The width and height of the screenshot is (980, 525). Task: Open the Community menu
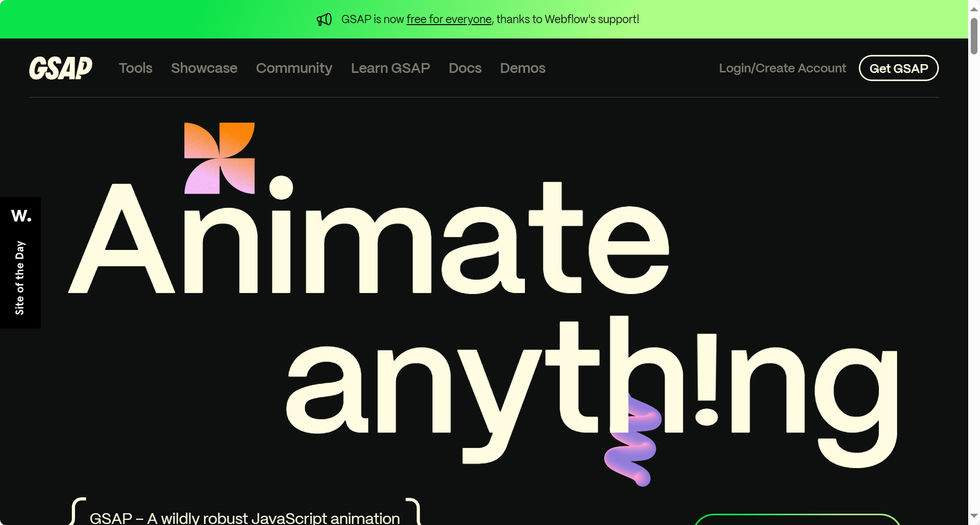tap(294, 68)
